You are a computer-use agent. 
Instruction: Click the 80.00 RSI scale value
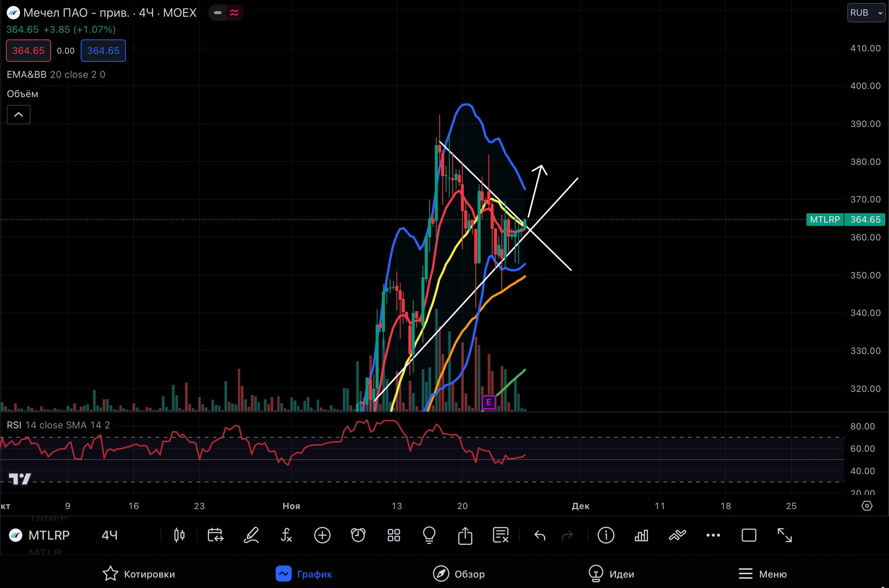[863, 426]
